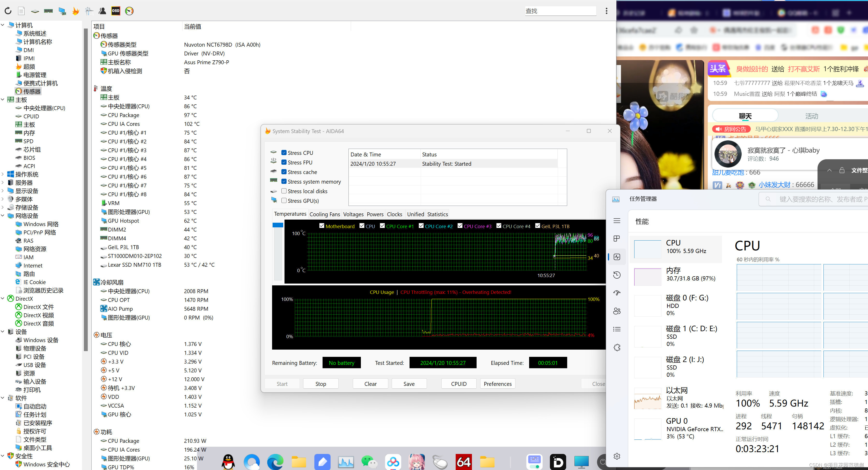Click the Preferences button
The image size is (868, 470).
coord(497,384)
